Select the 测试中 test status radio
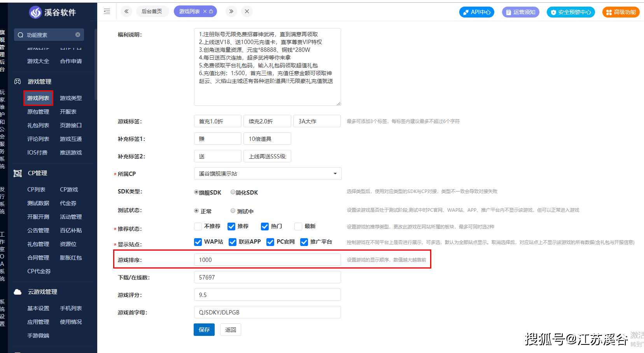The height and width of the screenshot is (353, 644). [x=233, y=211]
